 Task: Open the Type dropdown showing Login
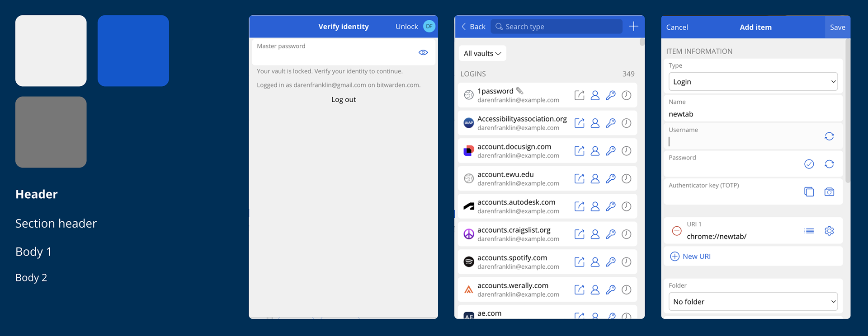pyautogui.click(x=753, y=82)
